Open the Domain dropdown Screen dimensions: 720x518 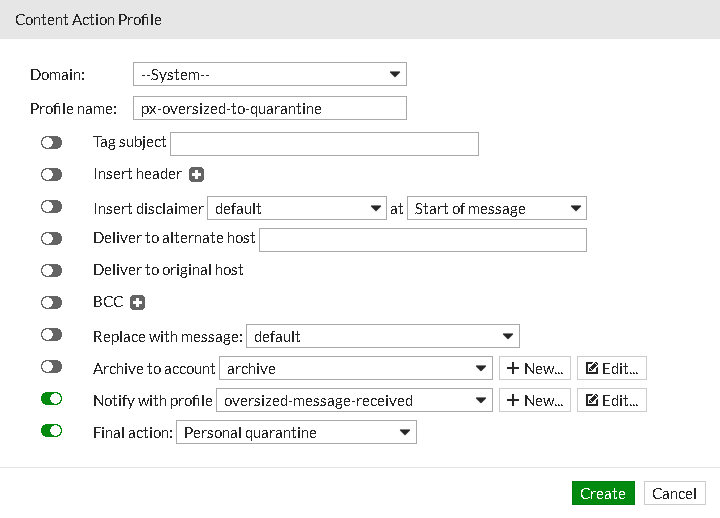269,74
